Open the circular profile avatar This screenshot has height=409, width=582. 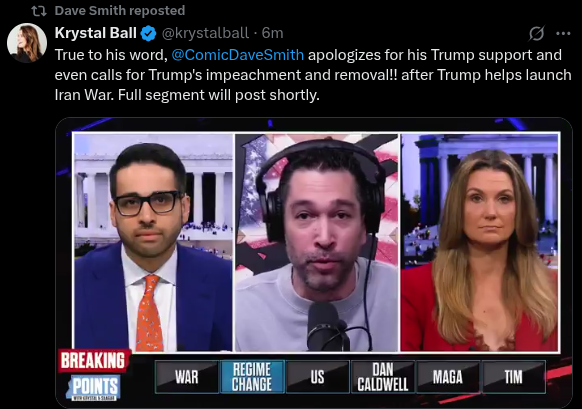[27, 42]
